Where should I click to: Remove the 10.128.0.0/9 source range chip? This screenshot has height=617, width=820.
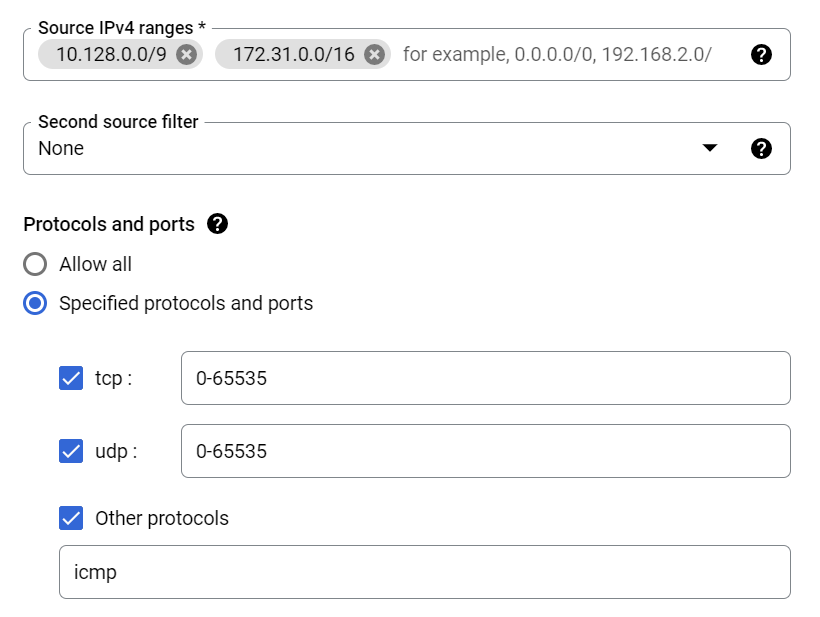click(x=186, y=54)
